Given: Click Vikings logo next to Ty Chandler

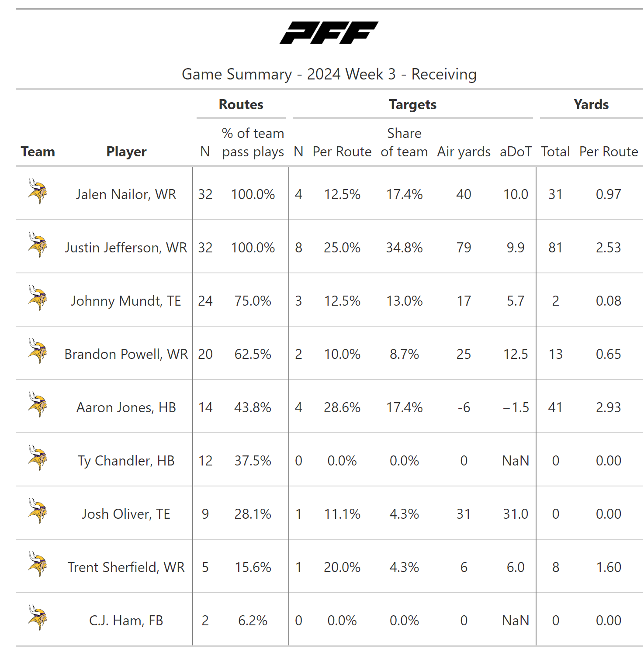Looking at the screenshot, I should tap(38, 458).
